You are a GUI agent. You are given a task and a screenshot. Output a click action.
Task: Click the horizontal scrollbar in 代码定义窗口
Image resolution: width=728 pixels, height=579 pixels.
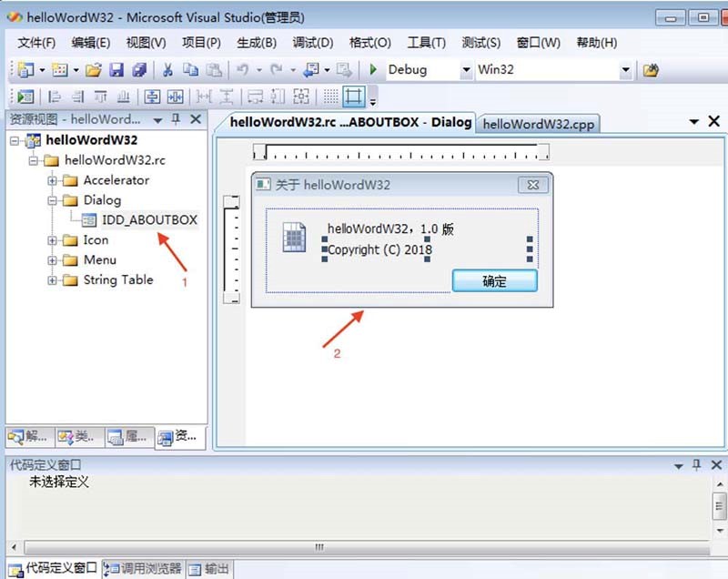coord(318,548)
